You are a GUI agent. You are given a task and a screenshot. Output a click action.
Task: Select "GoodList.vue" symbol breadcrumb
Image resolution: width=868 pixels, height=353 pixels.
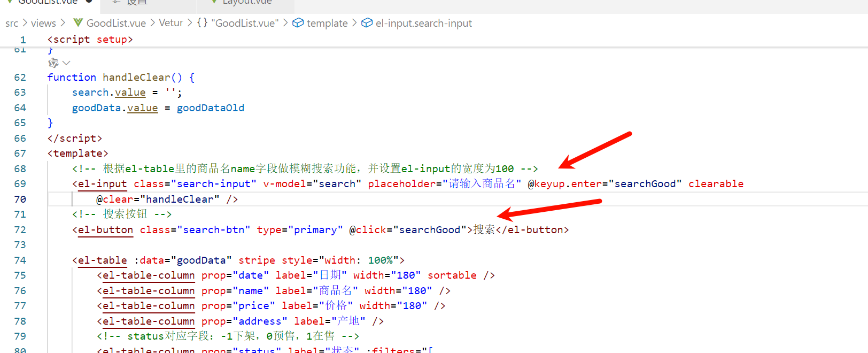coord(245,23)
